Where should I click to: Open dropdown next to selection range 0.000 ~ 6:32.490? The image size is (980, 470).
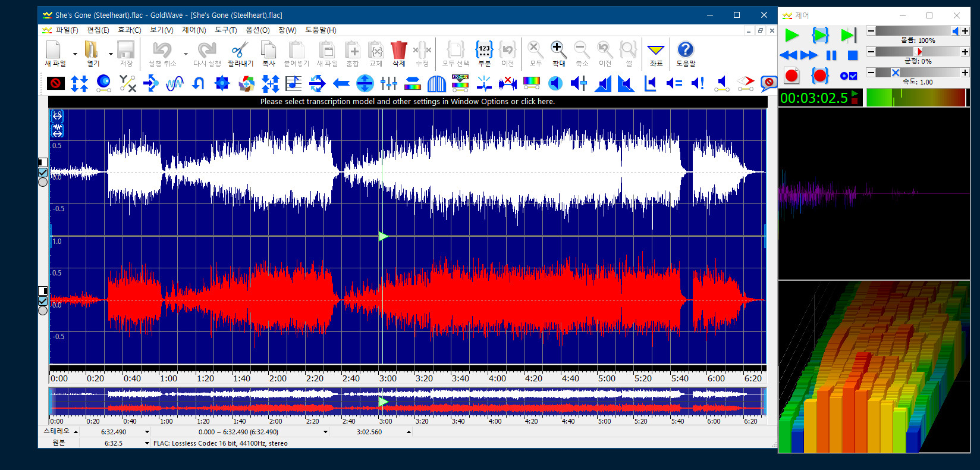(325, 432)
